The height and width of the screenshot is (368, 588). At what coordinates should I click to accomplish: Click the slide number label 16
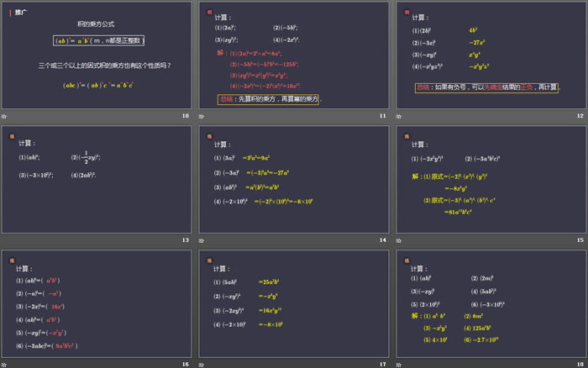point(186,365)
